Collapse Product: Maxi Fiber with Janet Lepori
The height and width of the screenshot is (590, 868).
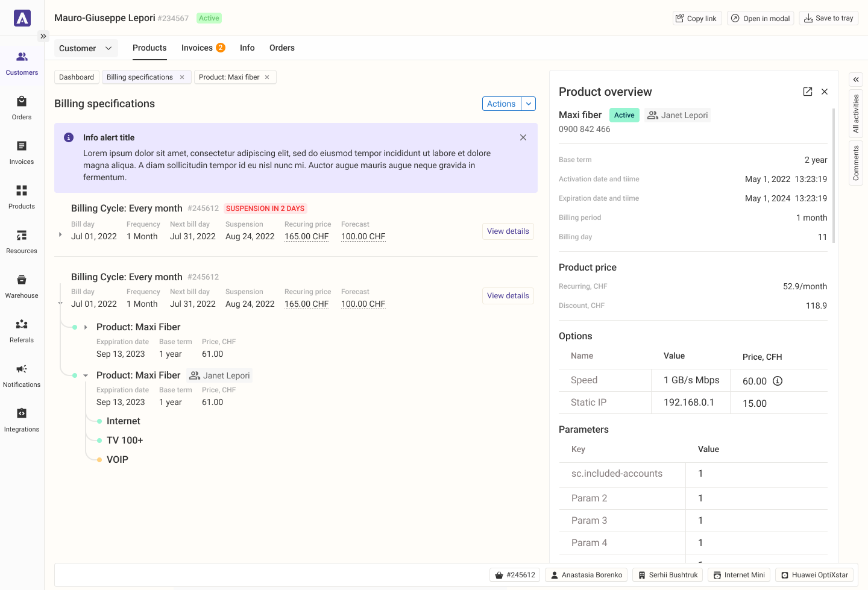86,375
